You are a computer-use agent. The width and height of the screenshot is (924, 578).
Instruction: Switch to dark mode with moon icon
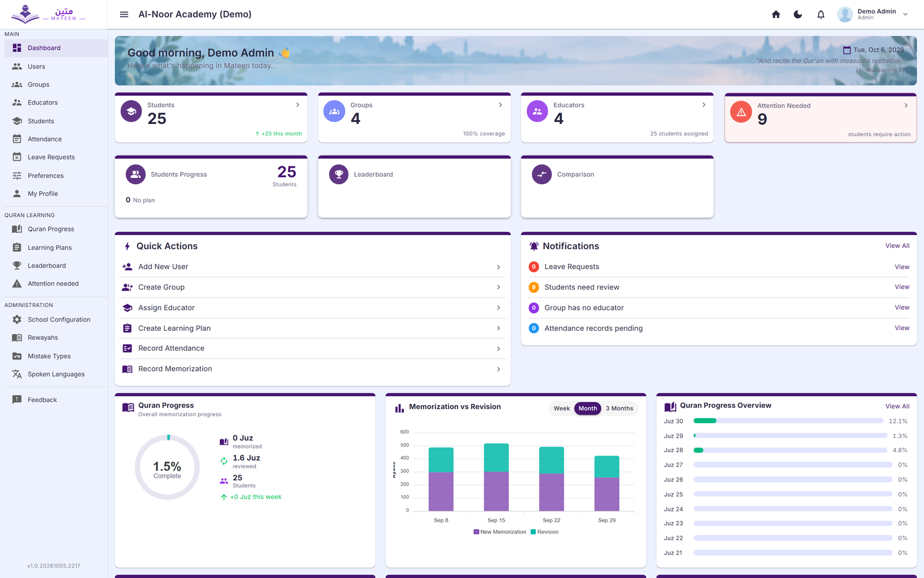798,14
